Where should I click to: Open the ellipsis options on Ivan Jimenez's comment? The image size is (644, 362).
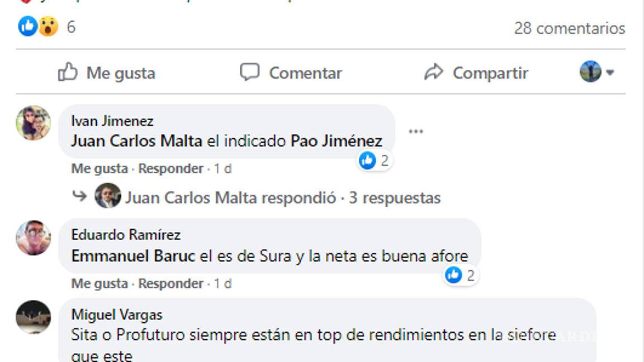coord(416,130)
